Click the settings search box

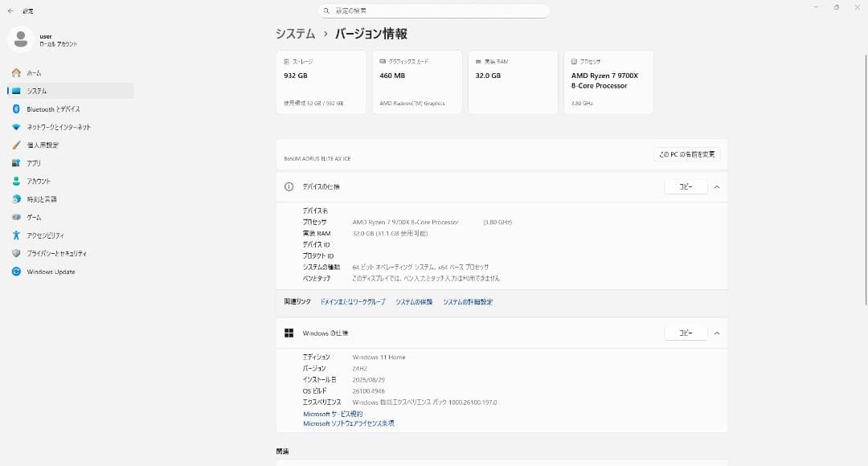[x=434, y=10]
